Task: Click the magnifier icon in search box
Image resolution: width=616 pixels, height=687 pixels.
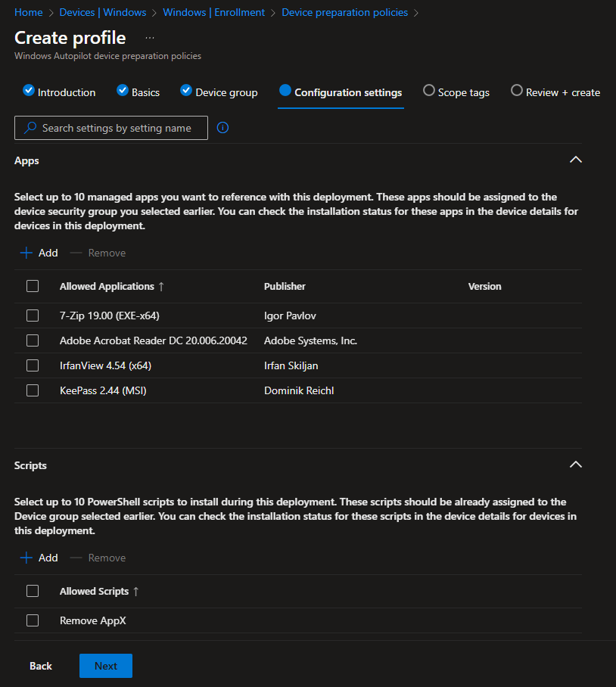Action: (x=30, y=128)
